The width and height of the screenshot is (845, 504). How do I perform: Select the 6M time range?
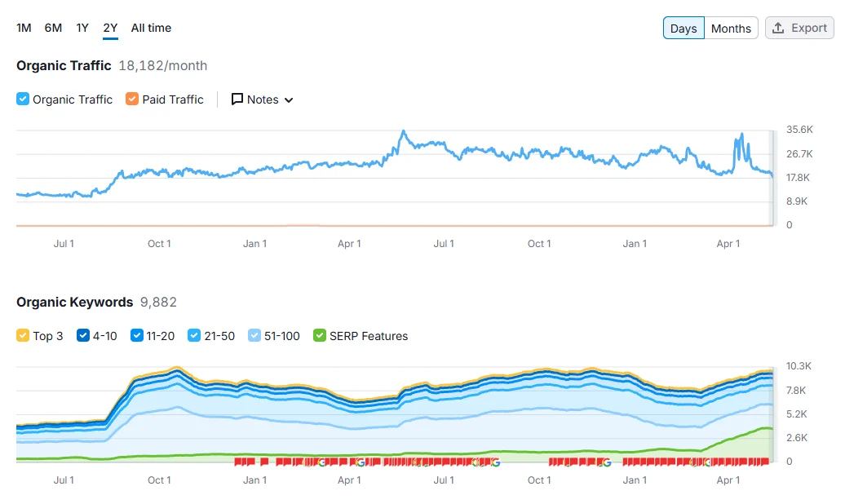[53, 28]
